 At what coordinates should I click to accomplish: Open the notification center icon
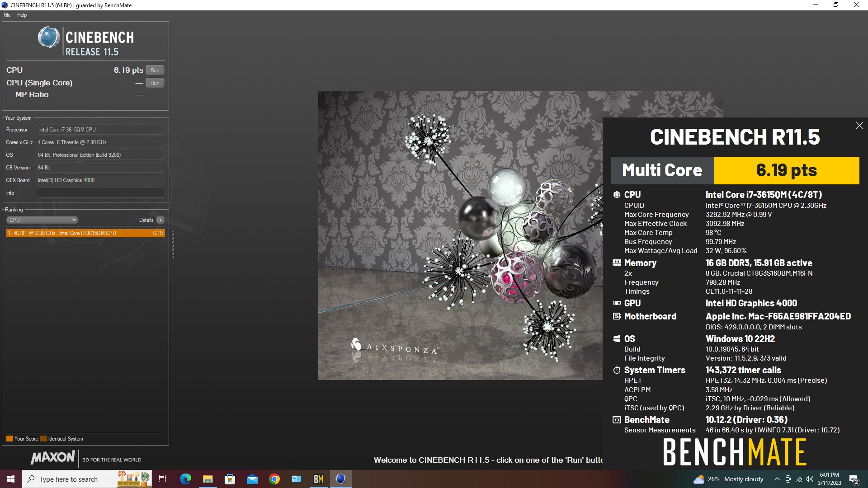tap(854, 479)
